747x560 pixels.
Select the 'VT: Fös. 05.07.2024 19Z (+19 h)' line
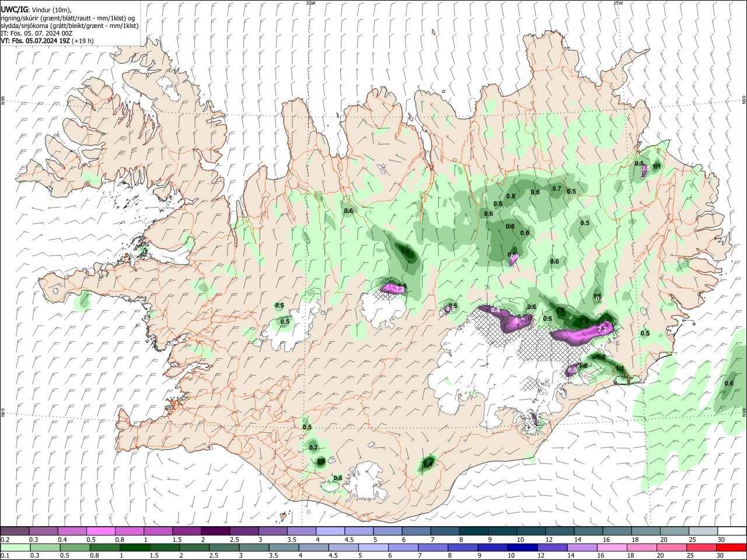(47, 41)
